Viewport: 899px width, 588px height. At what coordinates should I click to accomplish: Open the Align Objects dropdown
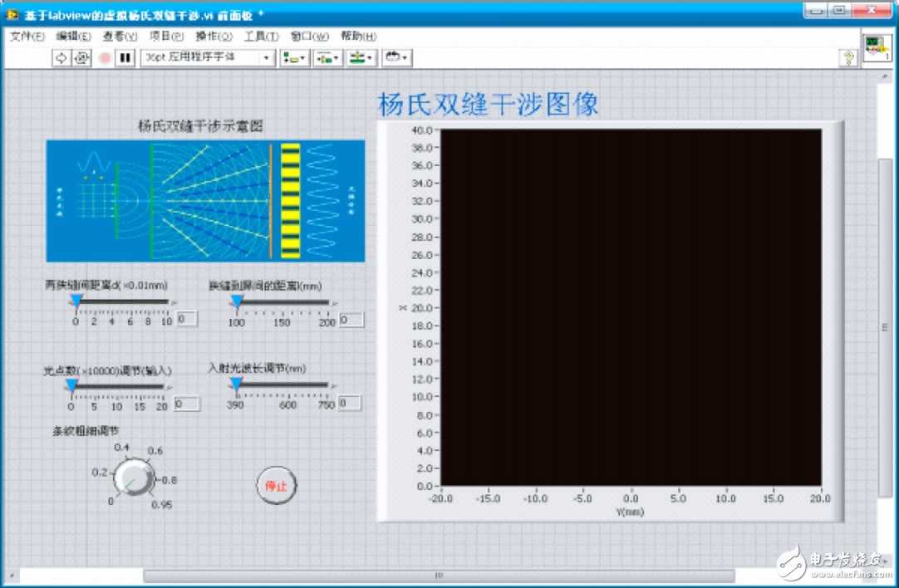pos(294,58)
